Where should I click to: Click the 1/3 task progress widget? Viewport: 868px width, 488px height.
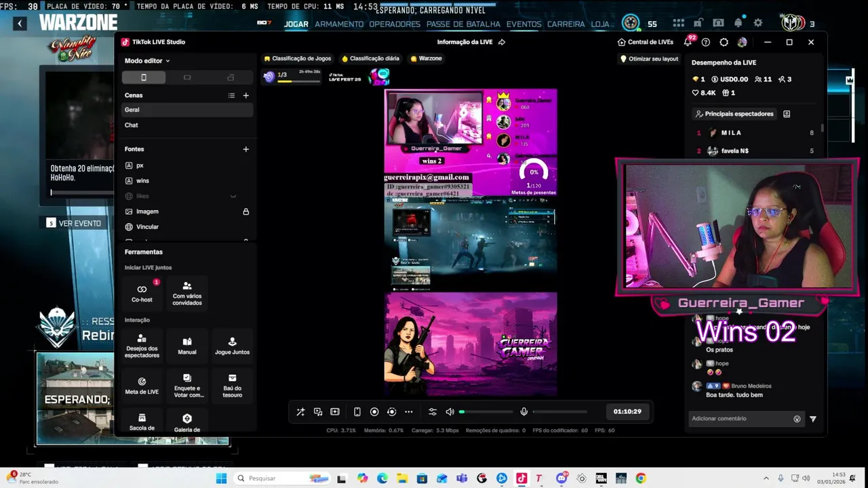[x=291, y=77]
